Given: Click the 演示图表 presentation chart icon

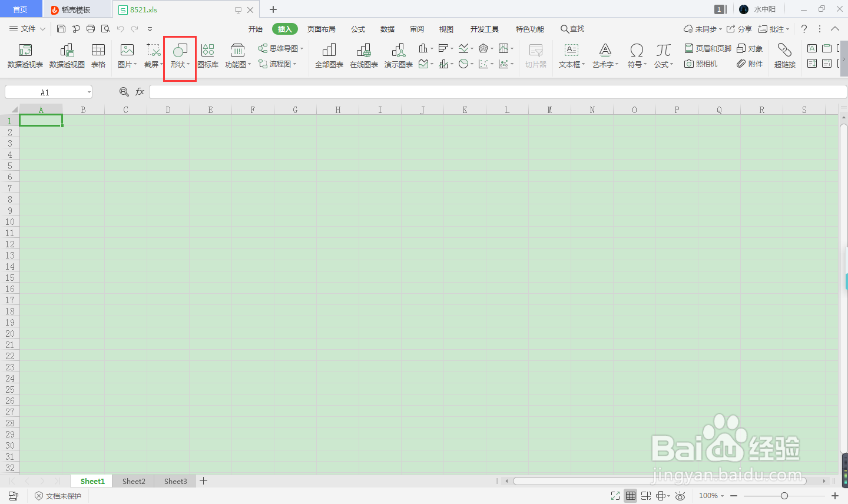Looking at the screenshot, I should pyautogui.click(x=399, y=56).
